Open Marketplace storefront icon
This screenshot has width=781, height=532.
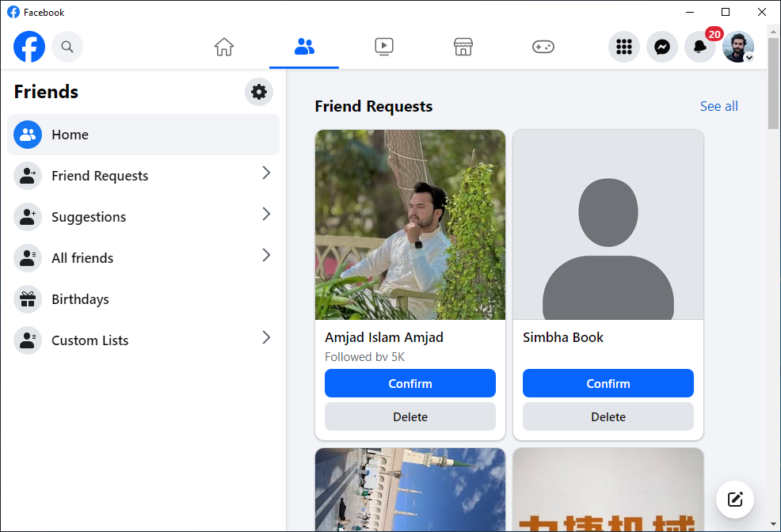click(x=463, y=47)
